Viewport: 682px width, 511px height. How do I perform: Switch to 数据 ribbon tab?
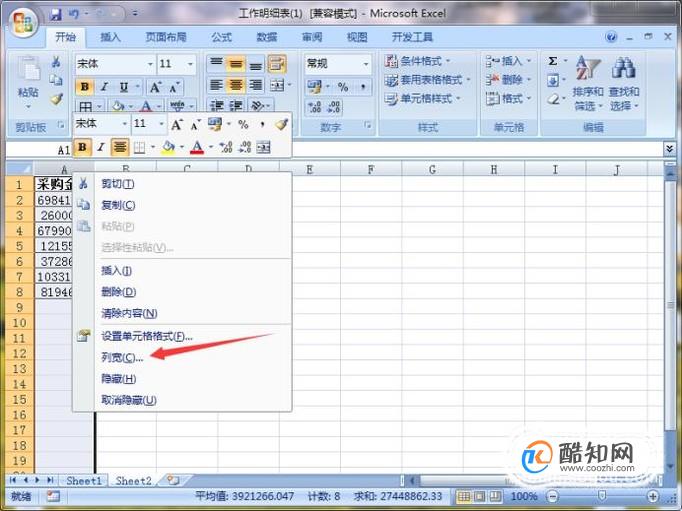[267, 37]
